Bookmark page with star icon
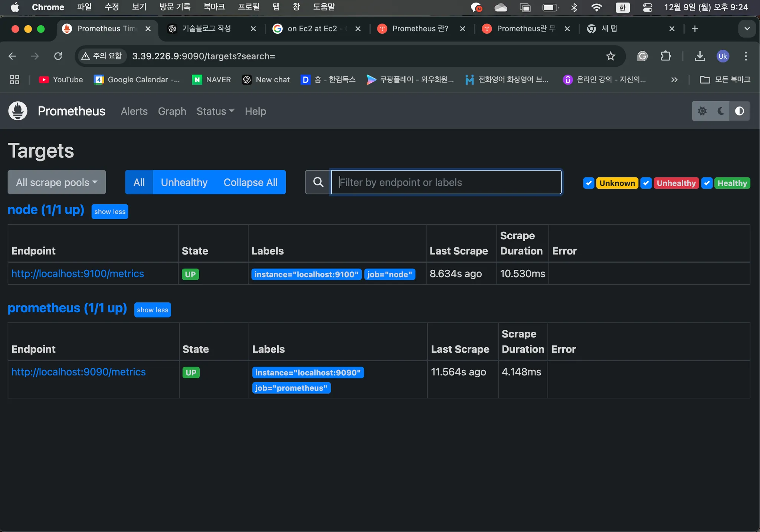The height and width of the screenshot is (532, 760). (610, 56)
